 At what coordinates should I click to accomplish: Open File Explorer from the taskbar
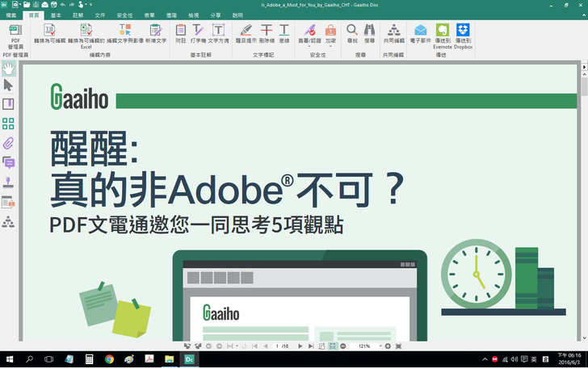coord(169,359)
